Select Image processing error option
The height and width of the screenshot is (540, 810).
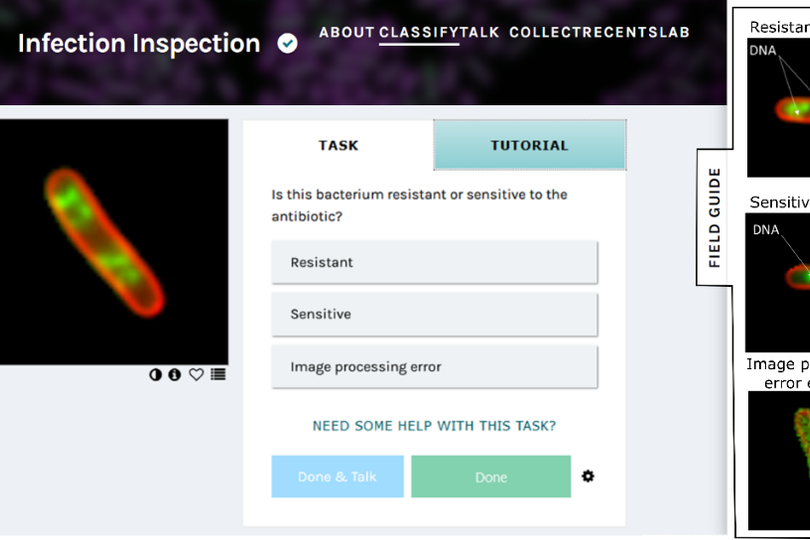(434, 367)
